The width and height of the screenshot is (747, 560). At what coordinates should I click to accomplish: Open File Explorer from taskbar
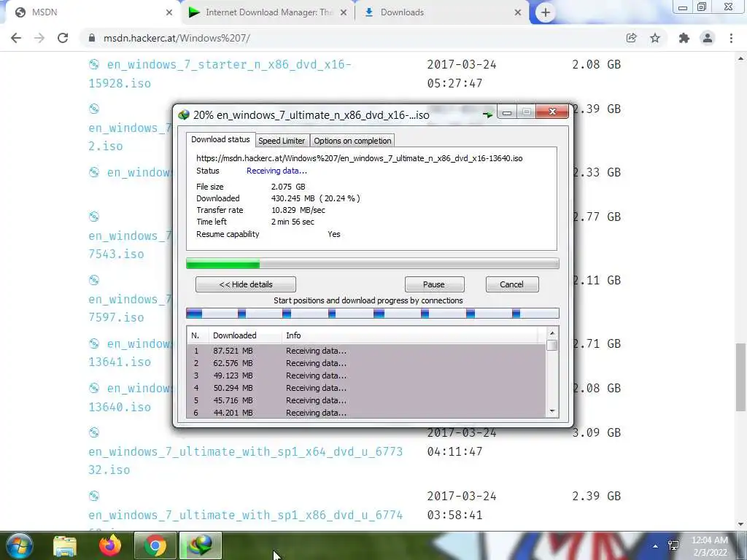[65, 545]
